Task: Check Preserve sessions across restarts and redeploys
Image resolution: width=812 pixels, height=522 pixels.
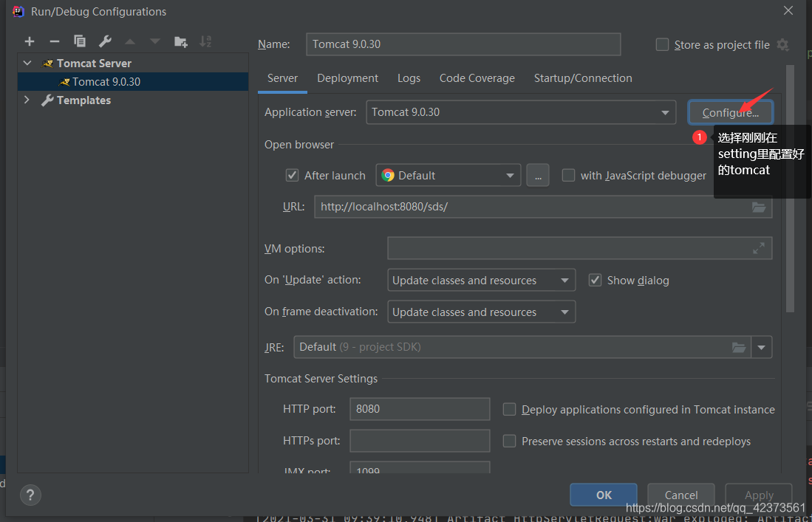Action: [509, 442]
